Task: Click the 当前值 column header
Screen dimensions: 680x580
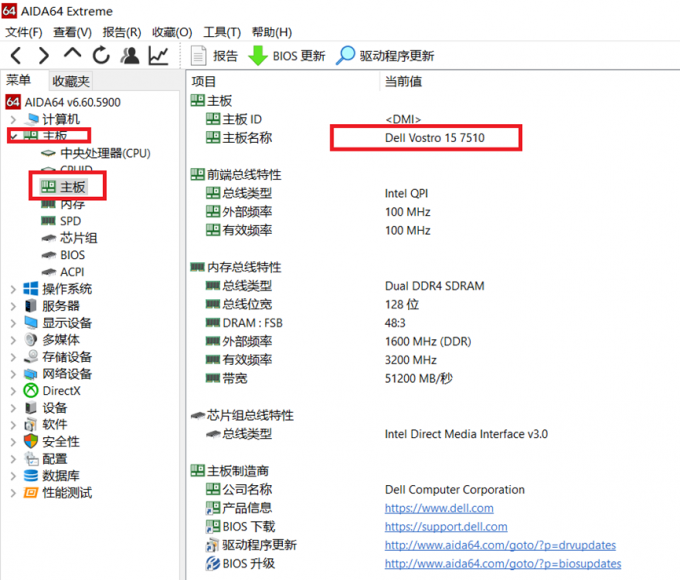Action: pyautogui.click(x=403, y=82)
